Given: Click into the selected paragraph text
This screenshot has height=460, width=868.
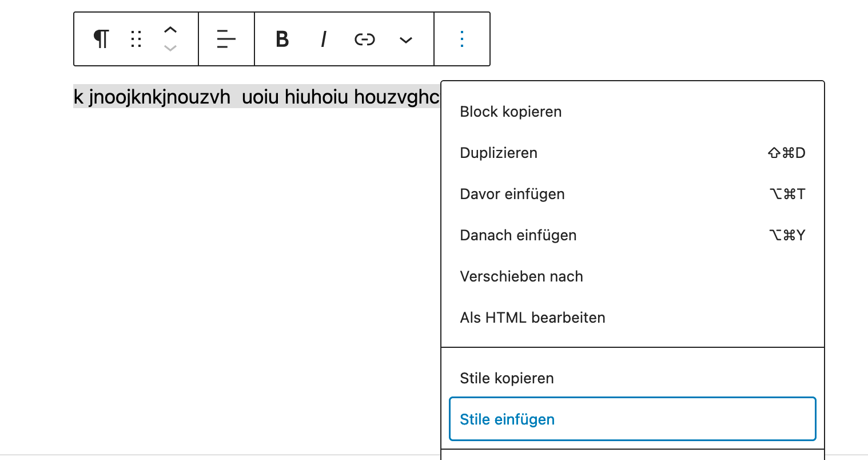Looking at the screenshot, I should [x=256, y=97].
